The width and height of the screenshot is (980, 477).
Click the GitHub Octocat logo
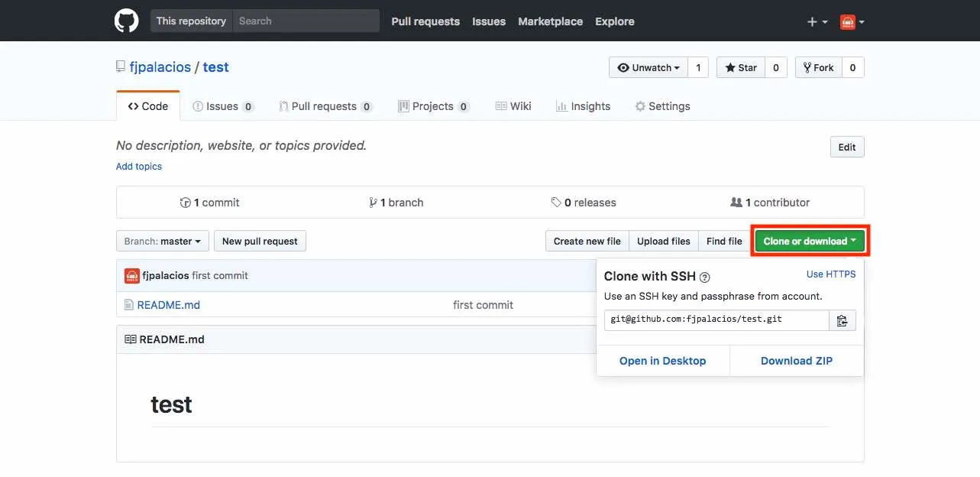click(x=126, y=21)
